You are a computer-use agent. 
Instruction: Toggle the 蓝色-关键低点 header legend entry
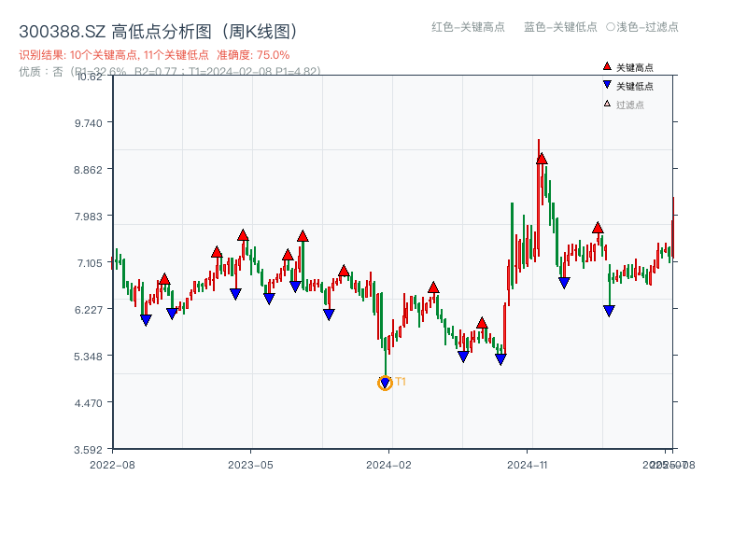pos(560,27)
